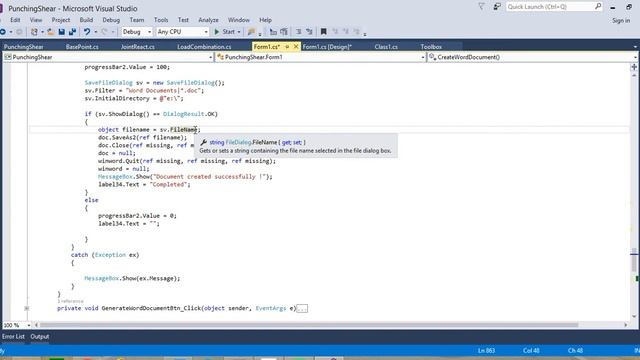This screenshot has height=360, width=640.
Task: Open the View menu
Action: 36,20
